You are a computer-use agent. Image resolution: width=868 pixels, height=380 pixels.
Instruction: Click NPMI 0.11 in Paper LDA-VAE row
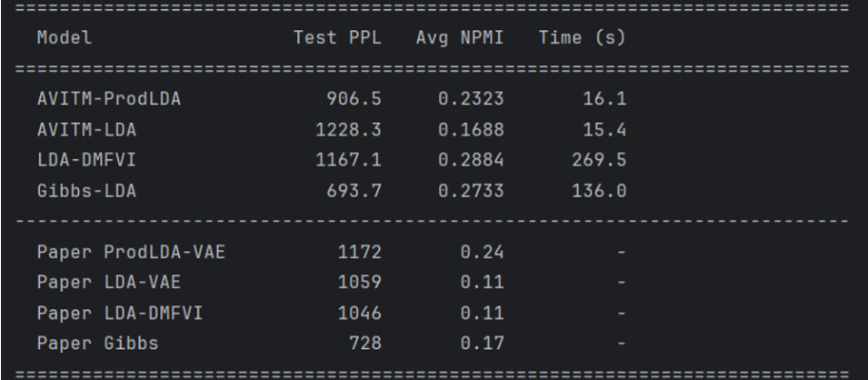tap(482, 283)
